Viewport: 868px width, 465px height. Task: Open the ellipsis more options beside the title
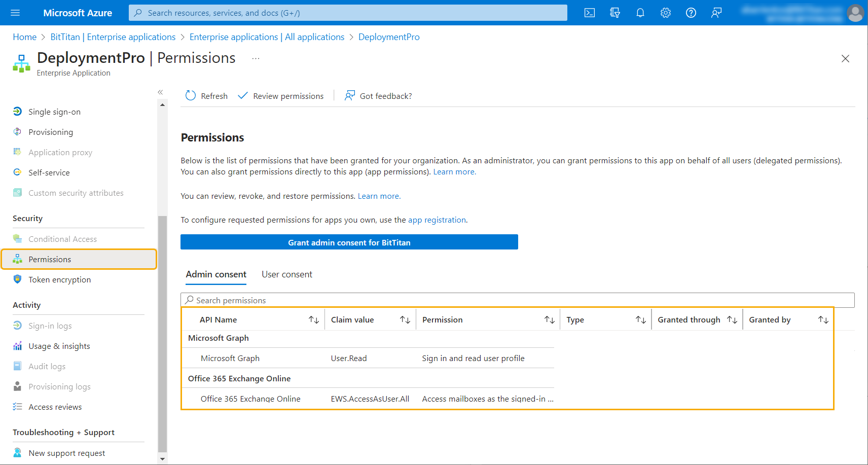[256, 59]
